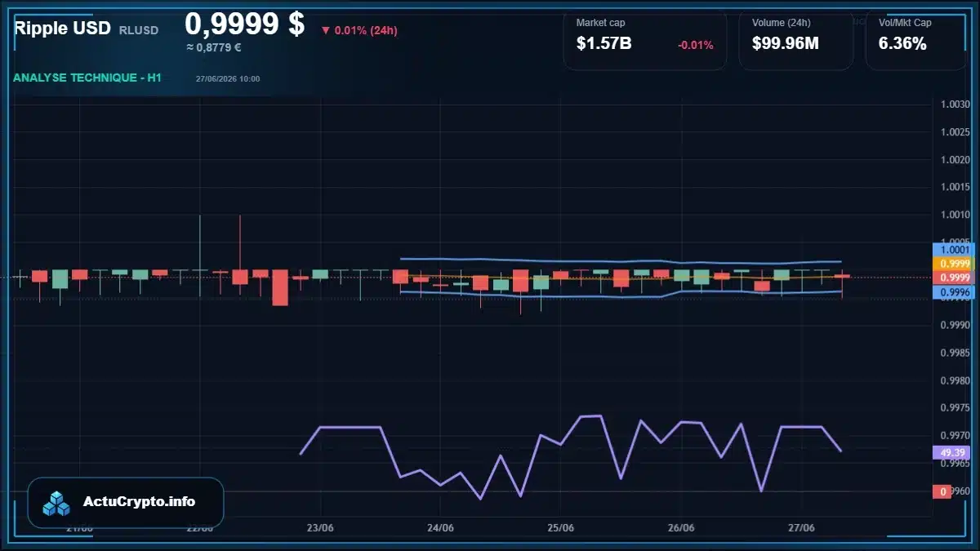Click the ANALYSE TECHNIQUE - H1 label
This screenshot has height=551, width=980.
[87, 78]
